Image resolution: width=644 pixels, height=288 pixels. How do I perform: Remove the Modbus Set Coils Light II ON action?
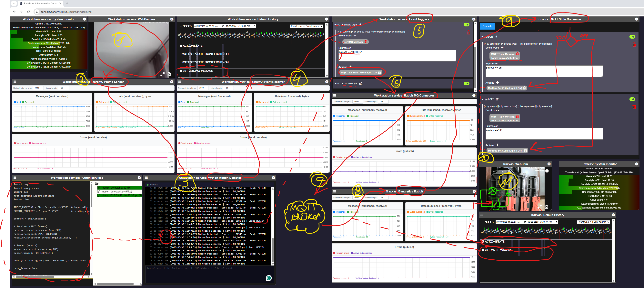point(524,88)
